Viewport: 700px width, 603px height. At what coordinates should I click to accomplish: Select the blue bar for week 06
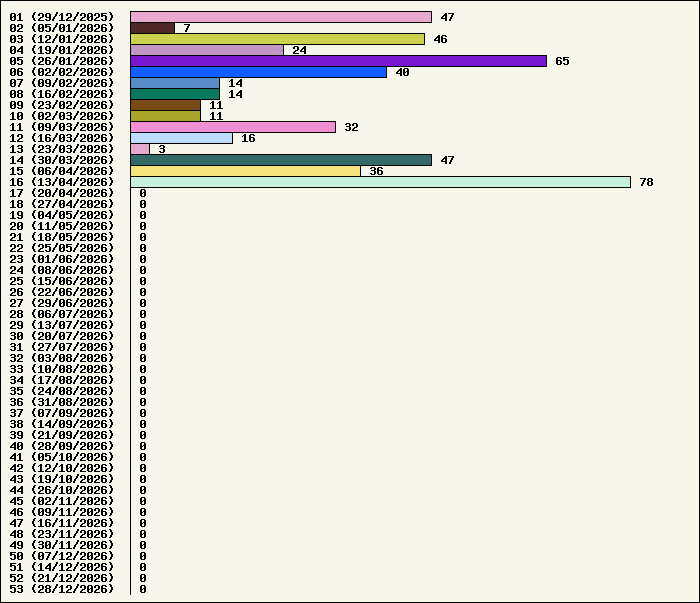click(258, 72)
